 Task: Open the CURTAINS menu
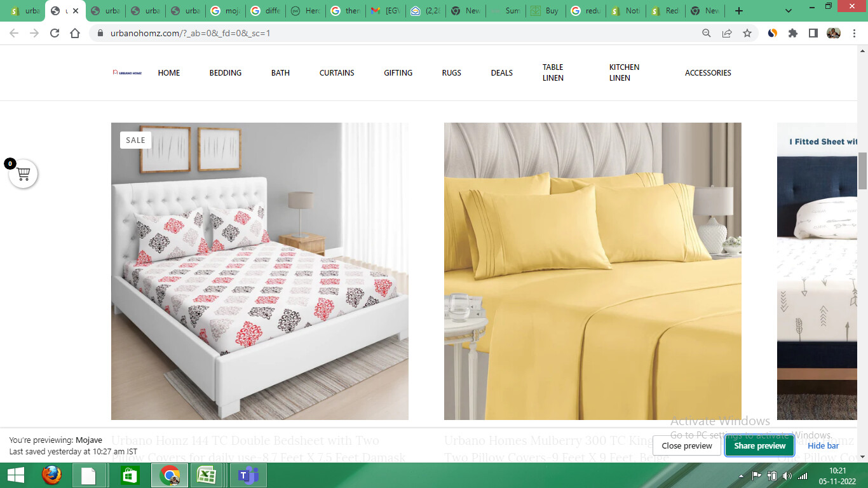point(337,73)
